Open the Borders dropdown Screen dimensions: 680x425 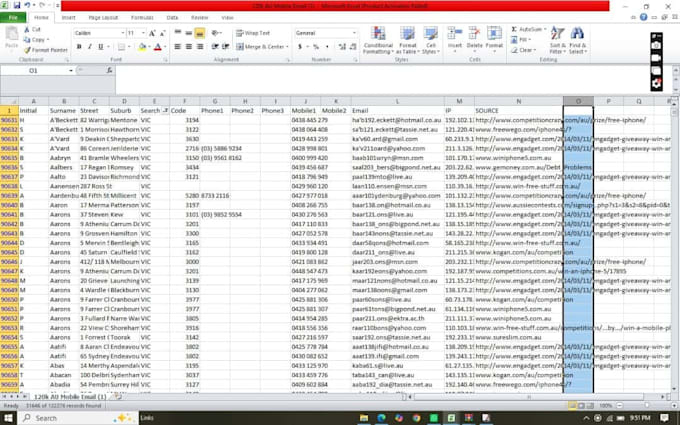coord(128,46)
